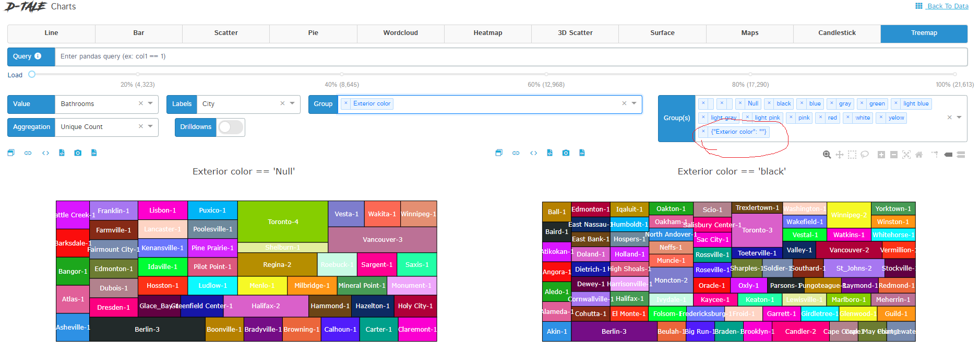Viewport: 980px width, 362px height.
Task: Open the black chart in a popup window
Action: 499,153
